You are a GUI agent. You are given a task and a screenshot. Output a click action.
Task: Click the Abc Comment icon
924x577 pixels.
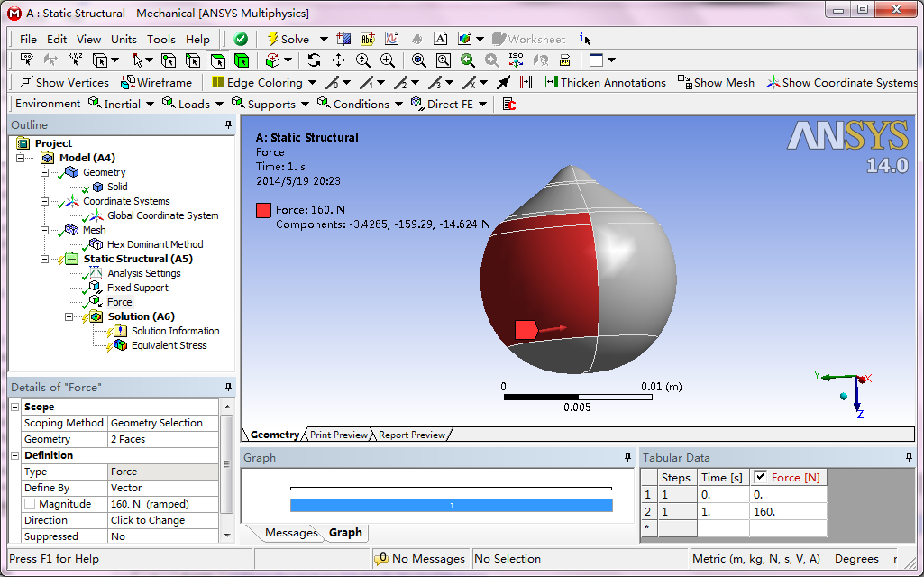[368, 39]
